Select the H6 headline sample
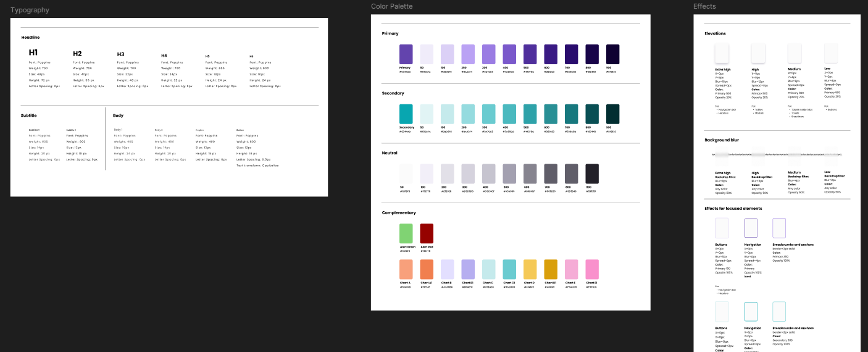This screenshot has width=868, height=352. point(251,56)
